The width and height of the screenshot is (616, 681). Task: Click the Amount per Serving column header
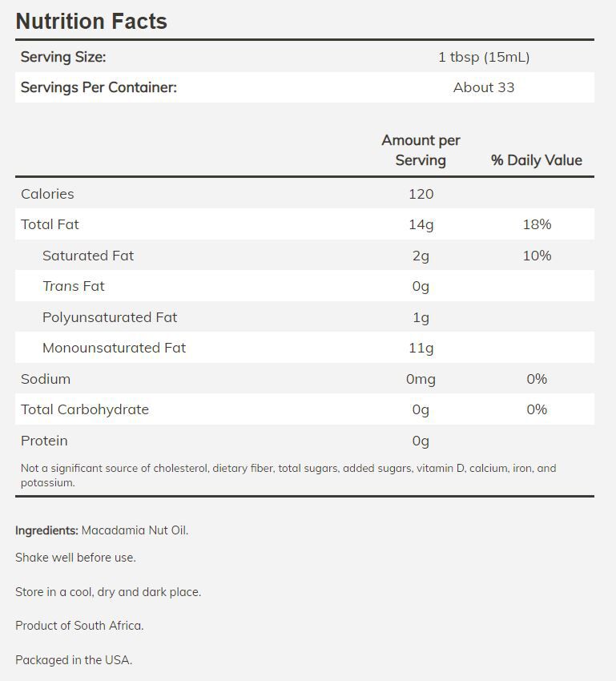[x=421, y=150]
